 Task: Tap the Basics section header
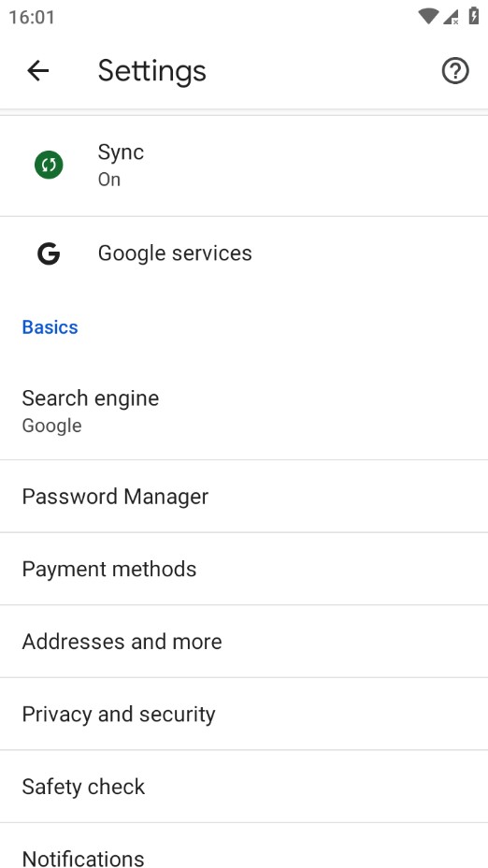50,327
